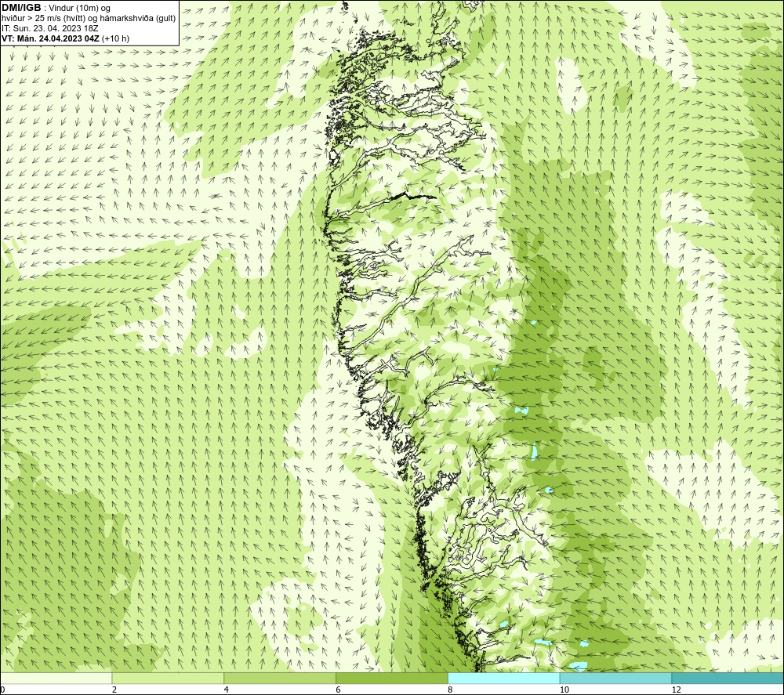Click the 2–4 m/s light green swatch
The image size is (784, 695).
[168, 678]
